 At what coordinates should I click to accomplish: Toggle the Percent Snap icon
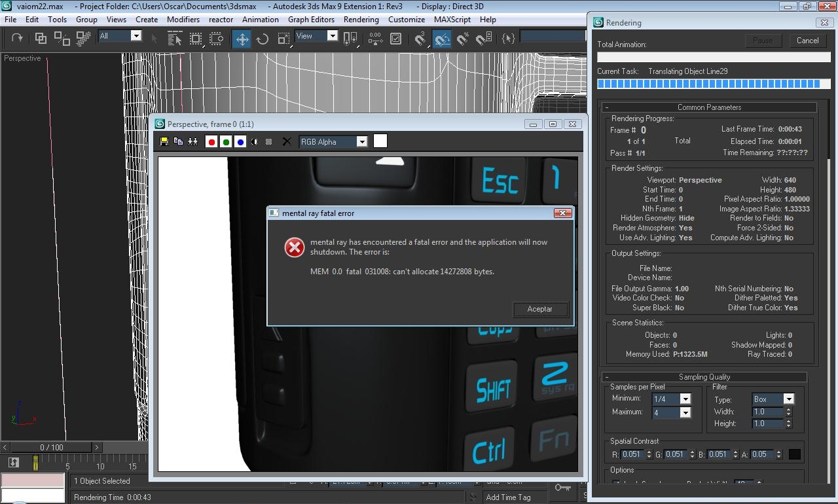463,38
